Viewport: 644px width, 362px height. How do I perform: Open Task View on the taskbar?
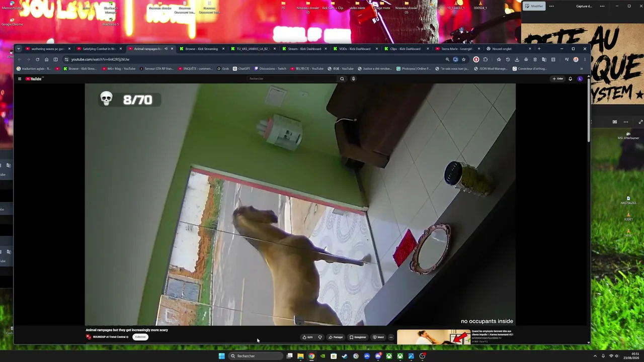point(289,356)
